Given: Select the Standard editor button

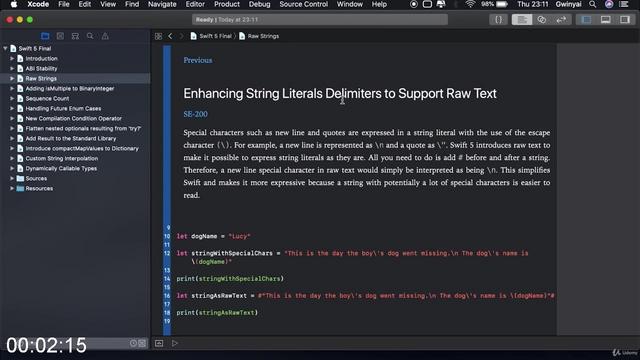Looking at the screenshot, I should (522, 20).
